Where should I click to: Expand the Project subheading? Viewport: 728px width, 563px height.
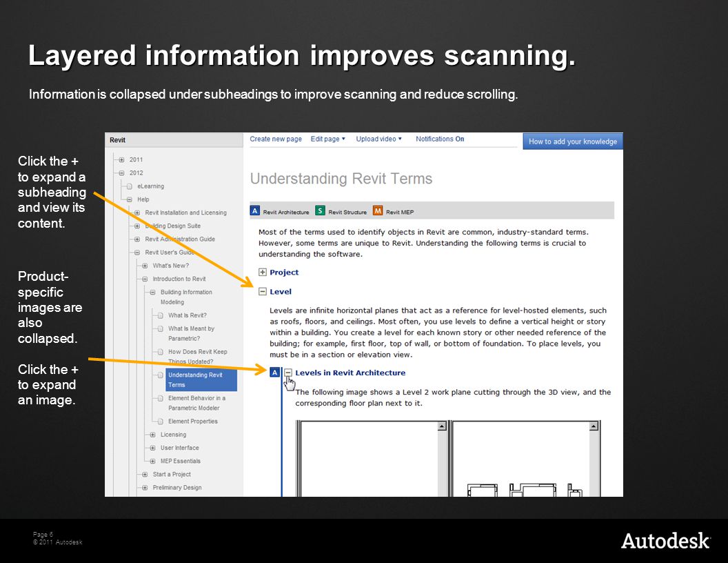[263, 273]
